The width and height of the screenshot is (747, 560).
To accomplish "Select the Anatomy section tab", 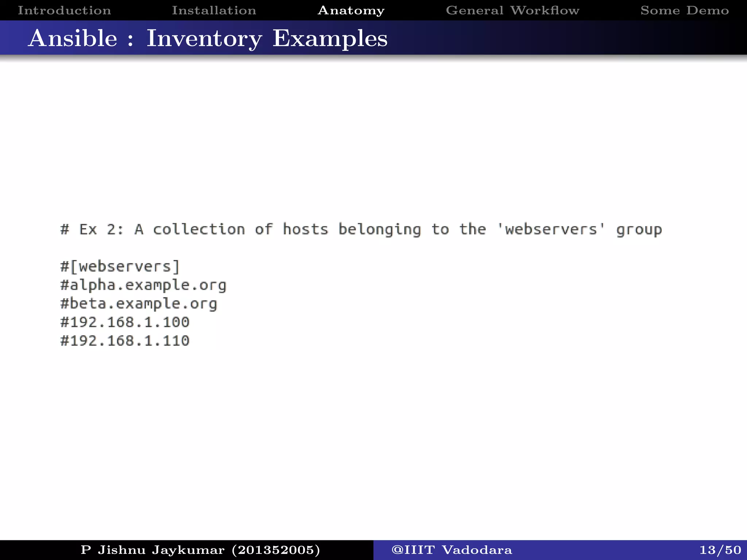I will (351, 11).
